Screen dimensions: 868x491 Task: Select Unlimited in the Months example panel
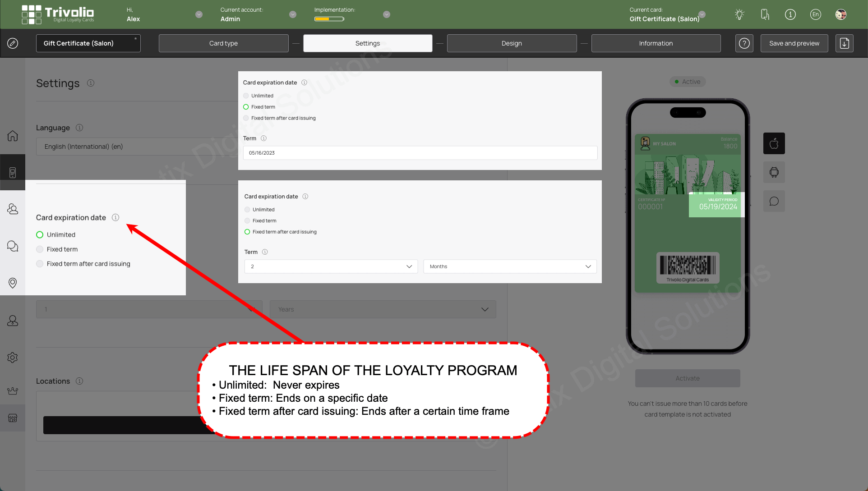click(247, 210)
